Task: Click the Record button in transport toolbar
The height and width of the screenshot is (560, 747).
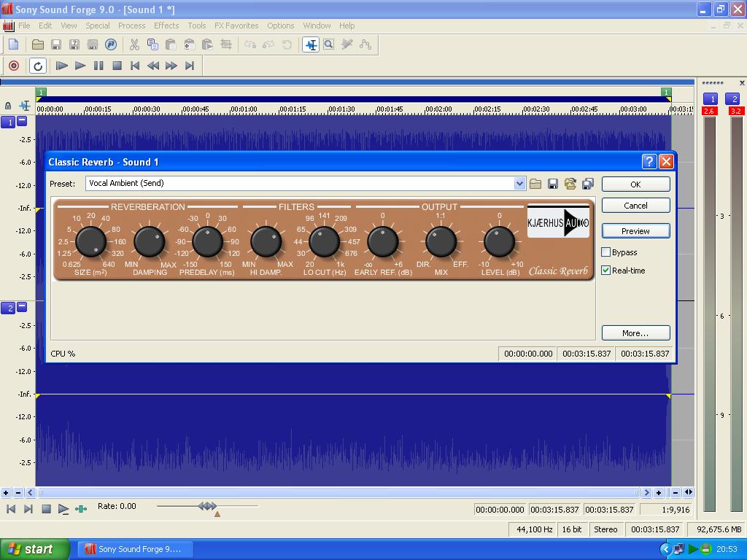Action: [13, 66]
